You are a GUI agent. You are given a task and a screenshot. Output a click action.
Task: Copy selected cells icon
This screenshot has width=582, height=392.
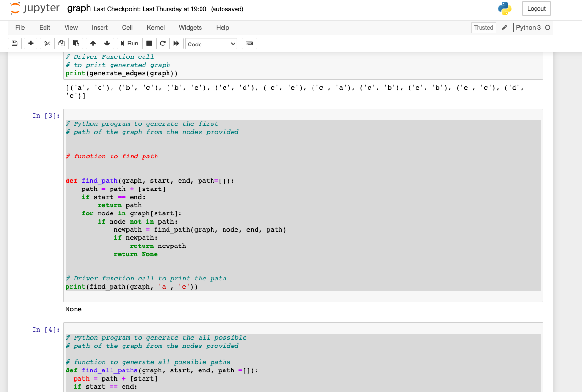coord(61,44)
